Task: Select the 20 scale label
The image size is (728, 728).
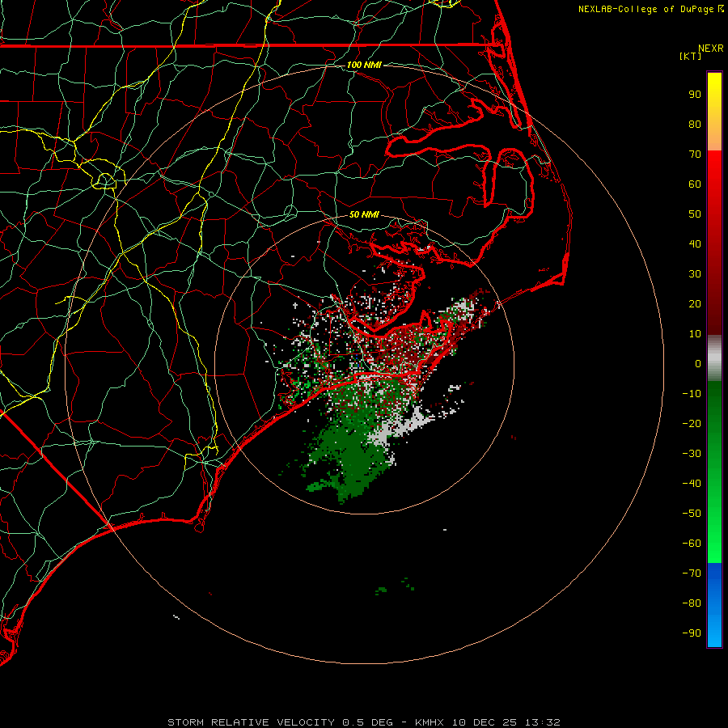Action: (x=695, y=303)
